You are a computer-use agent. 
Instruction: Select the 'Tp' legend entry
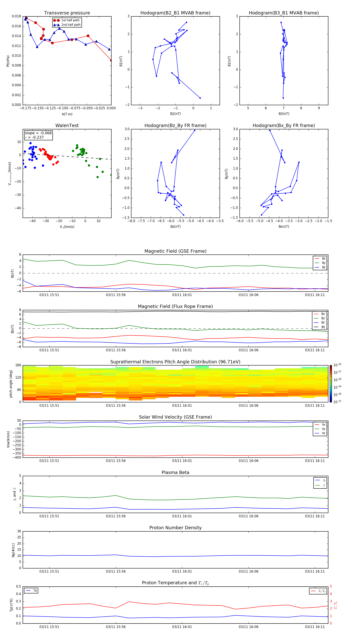pyautogui.click(x=31, y=591)
